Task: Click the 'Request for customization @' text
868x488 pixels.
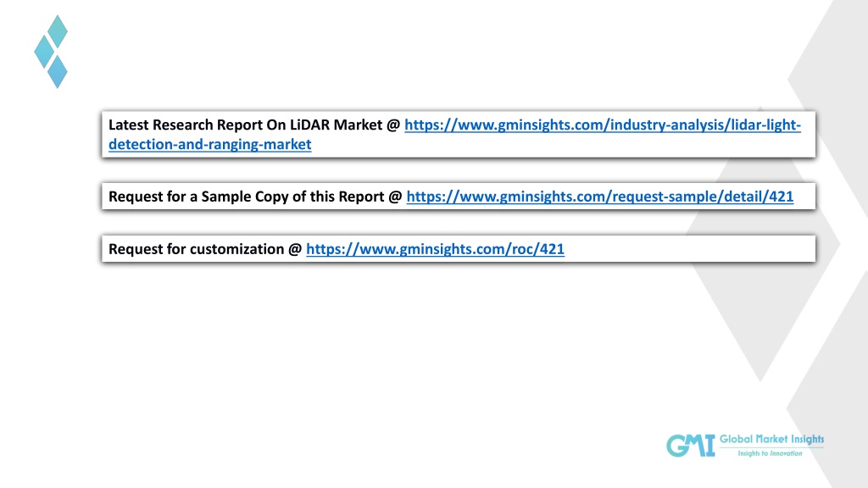Action: tap(205, 249)
